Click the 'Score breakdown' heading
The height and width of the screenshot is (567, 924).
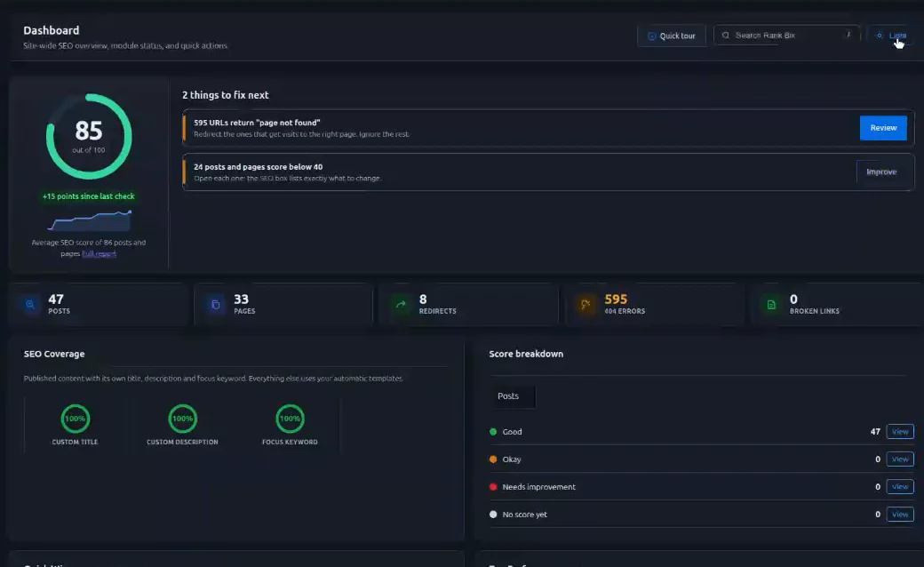click(526, 354)
